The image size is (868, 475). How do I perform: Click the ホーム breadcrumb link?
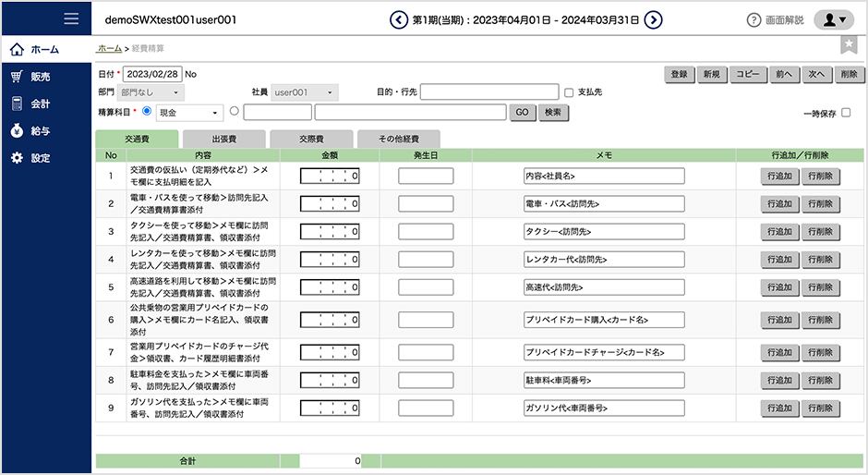tap(110, 49)
